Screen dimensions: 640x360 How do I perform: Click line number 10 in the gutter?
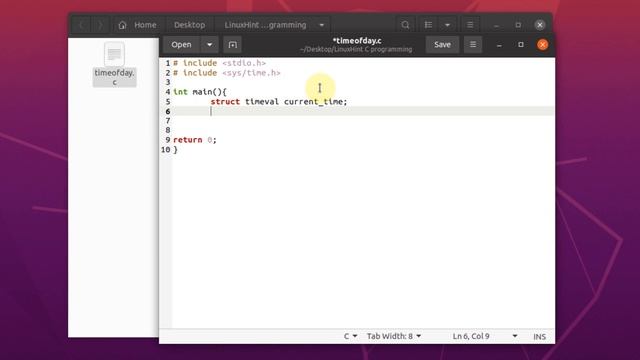(166, 150)
